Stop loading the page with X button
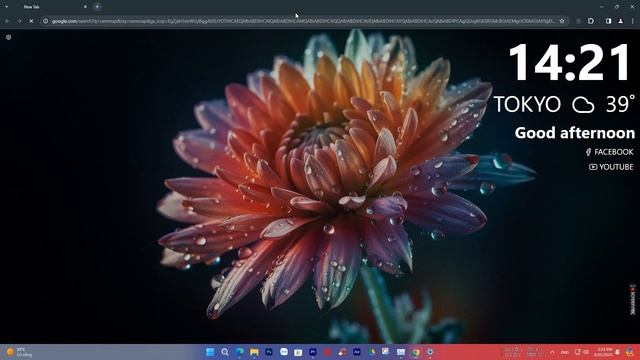640x360 pixels. click(31, 21)
